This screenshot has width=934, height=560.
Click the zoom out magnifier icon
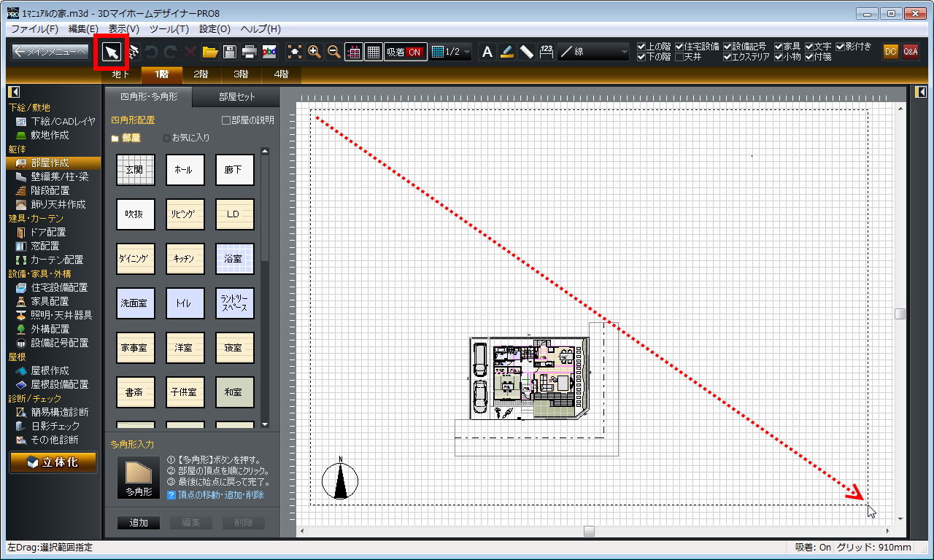coord(334,52)
